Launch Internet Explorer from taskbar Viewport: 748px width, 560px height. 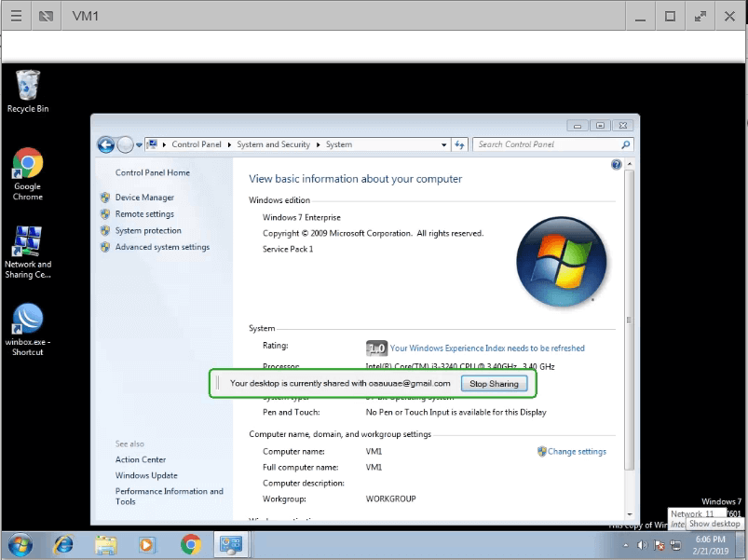(x=63, y=545)
